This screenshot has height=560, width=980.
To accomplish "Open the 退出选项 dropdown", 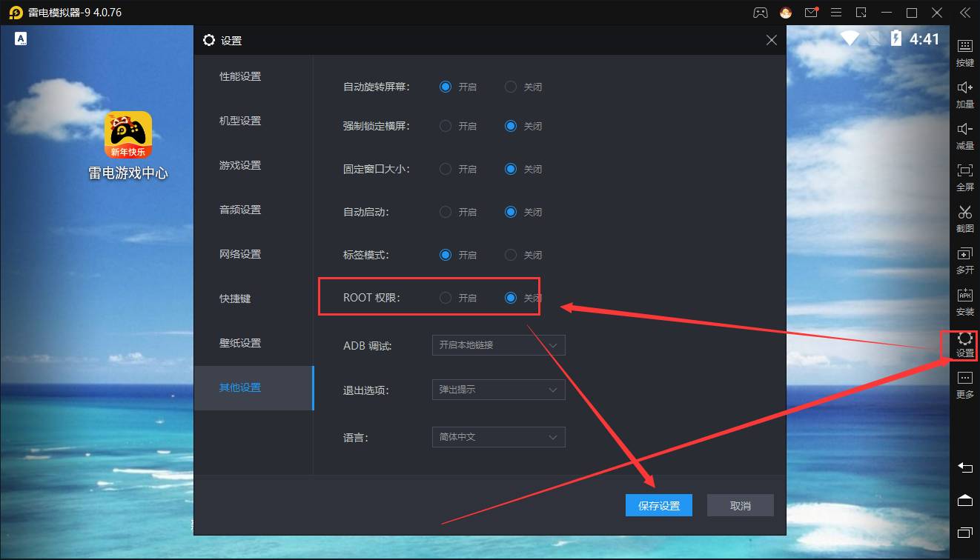I will pos(498,390).
